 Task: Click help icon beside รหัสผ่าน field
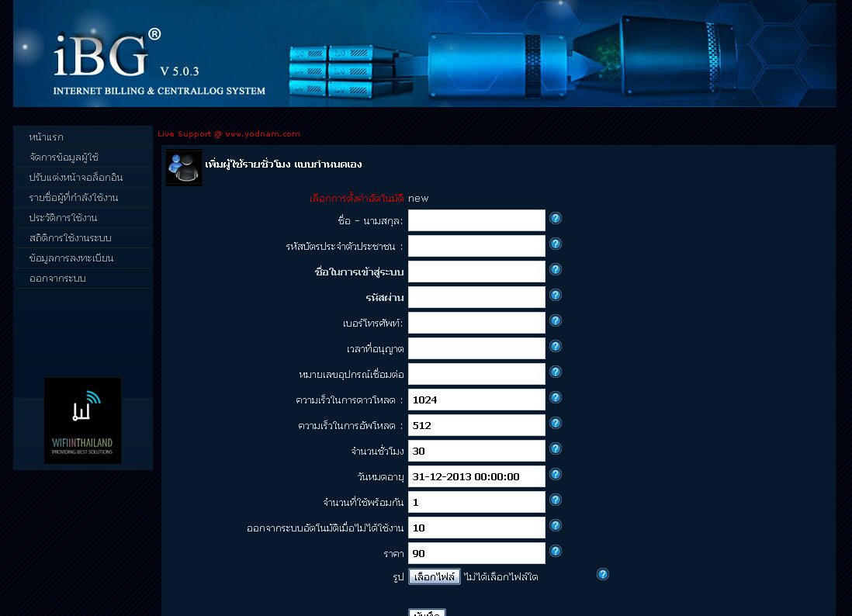point(556,295)
